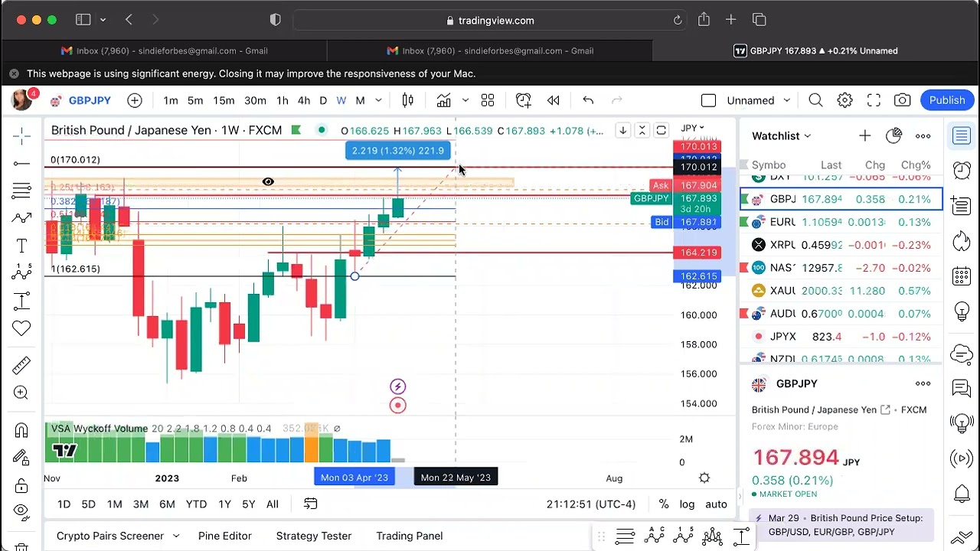Open the calendar panel in sidebar
Image resolution: width=980 pixels, height=551 pixels.
pos(962,277)
